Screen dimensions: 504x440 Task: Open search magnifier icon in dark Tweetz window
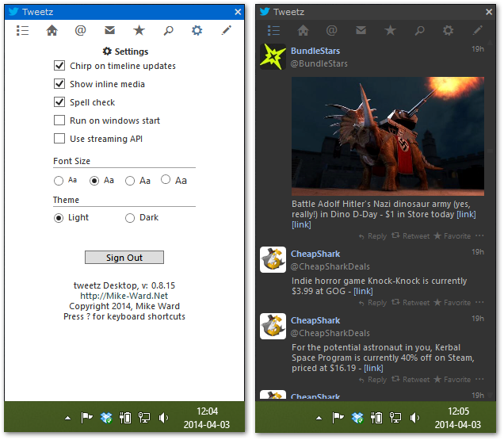click(x=419, y=31)
